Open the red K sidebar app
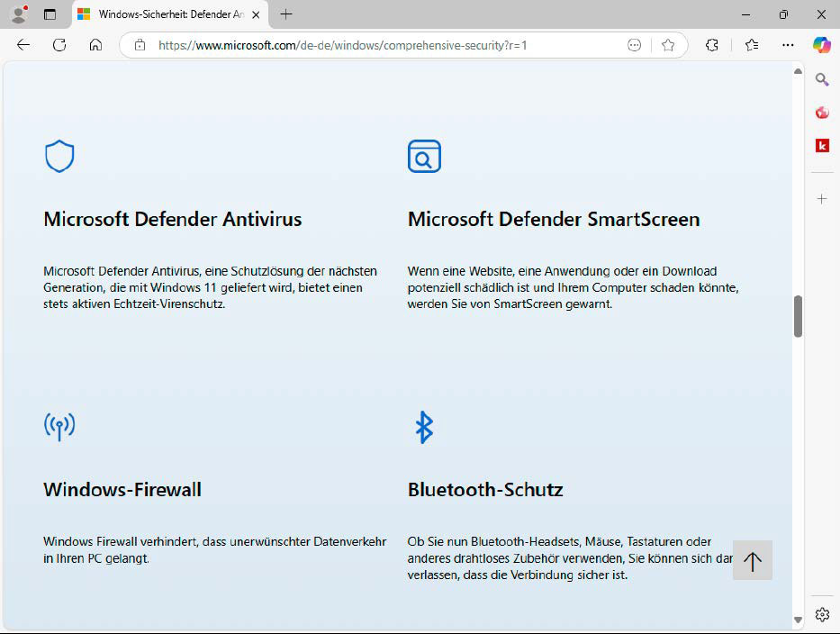 click(822, 145)
